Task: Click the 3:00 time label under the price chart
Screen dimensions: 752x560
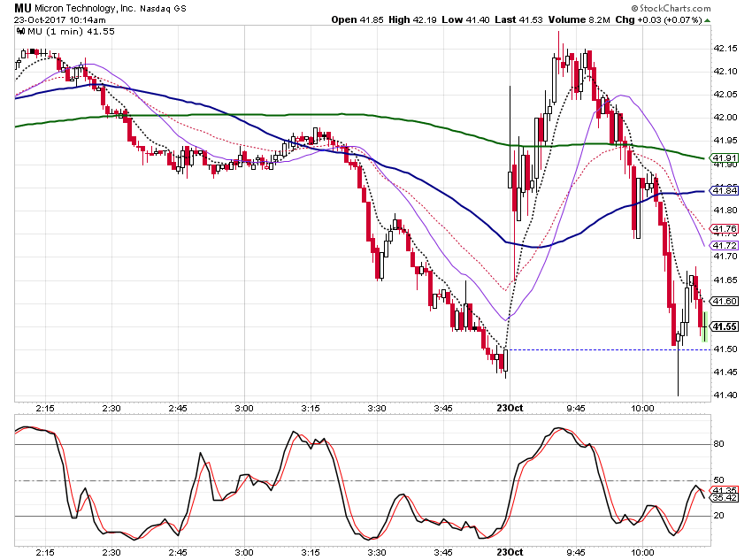Action: [244, 409]
